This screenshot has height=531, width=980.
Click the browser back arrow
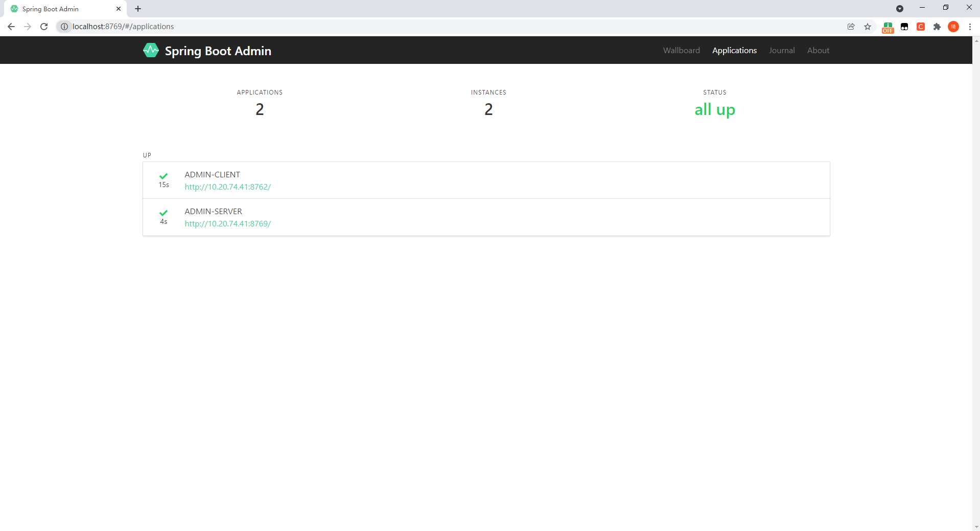click(x=11, y=27)
